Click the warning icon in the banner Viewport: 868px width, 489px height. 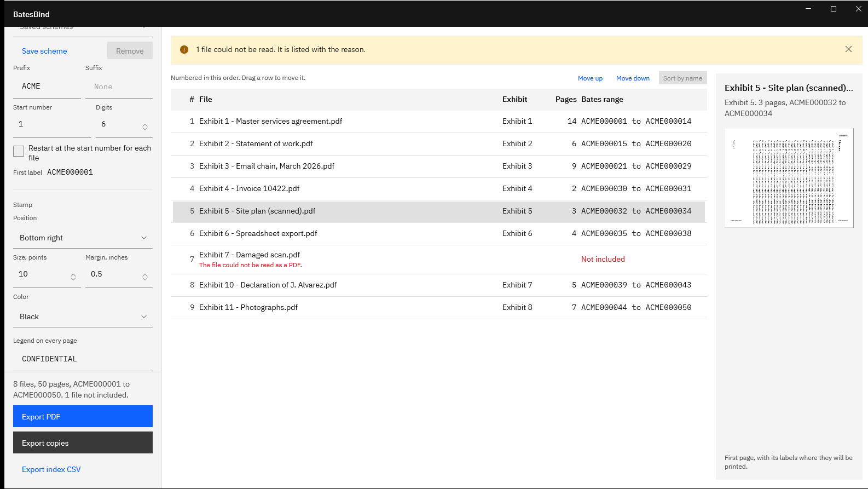(184, 49)
